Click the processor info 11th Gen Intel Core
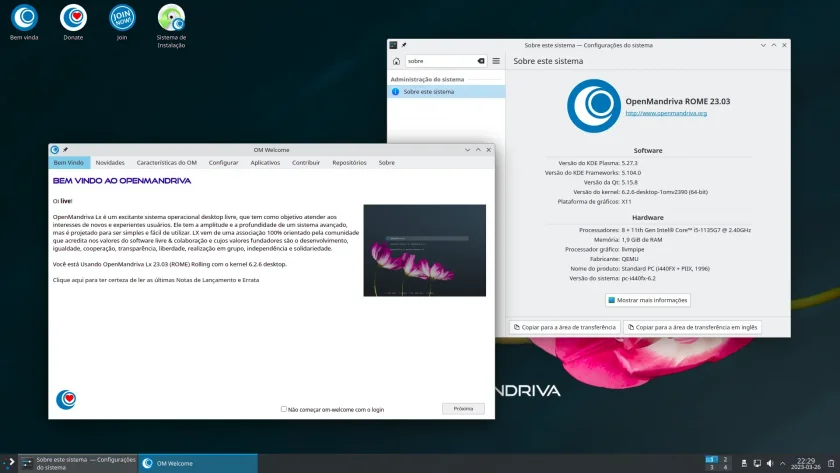The height and width of the screenshot is (473, 840). [686, 230]
